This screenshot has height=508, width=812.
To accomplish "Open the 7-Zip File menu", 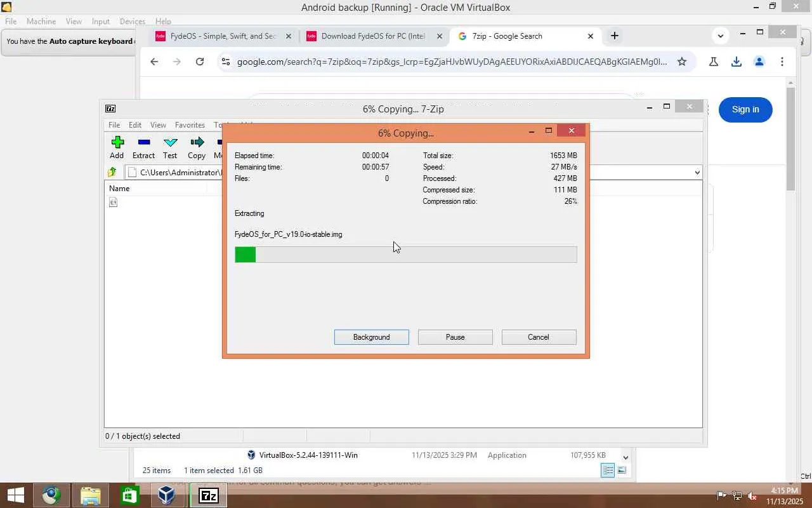I will (114, 125).
